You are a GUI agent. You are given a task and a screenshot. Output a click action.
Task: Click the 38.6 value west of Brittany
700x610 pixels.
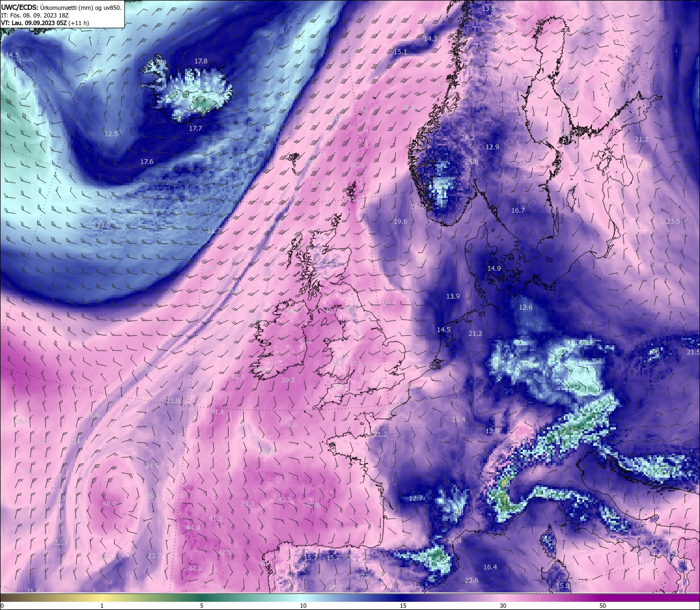tap(290, 425)
